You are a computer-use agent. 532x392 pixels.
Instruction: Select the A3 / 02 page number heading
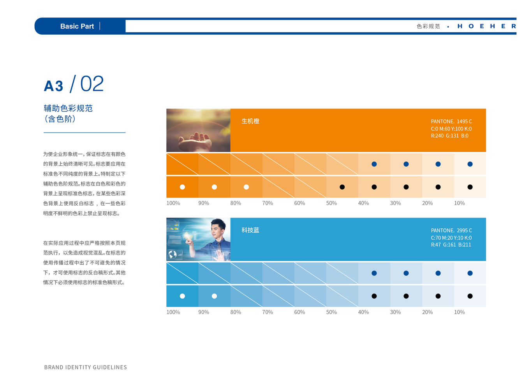point(74,84)
